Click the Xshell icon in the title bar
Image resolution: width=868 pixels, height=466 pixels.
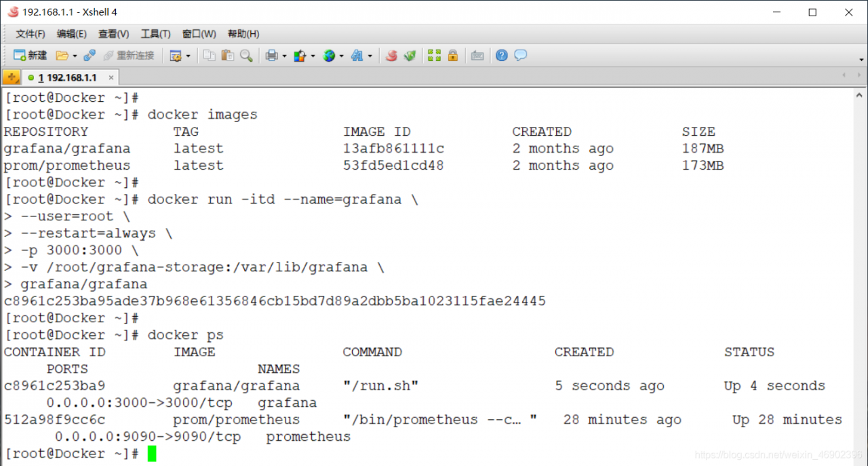tap(12, 12)
